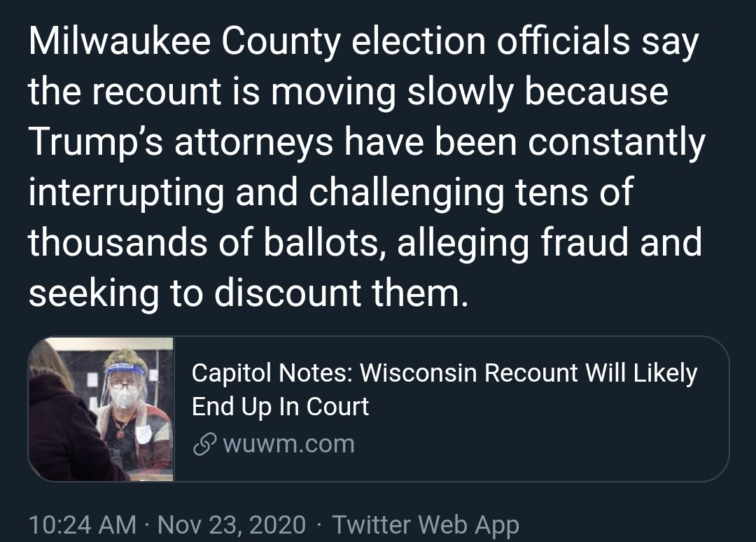Click 'Wisconsin Recount Will Likely' in the card
Screen dimensions: 756x542
528,373
